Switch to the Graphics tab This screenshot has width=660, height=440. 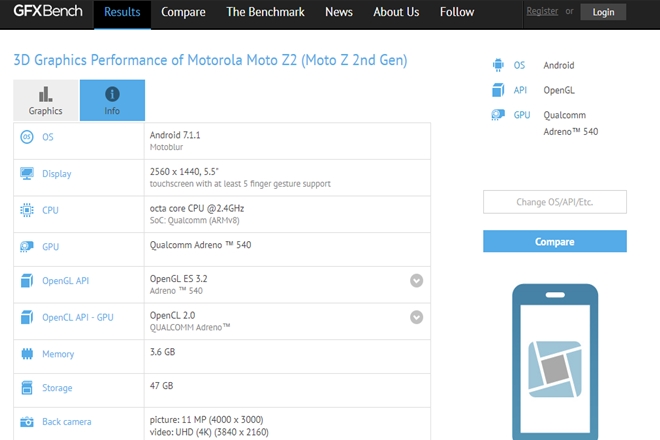(x=45, y=100)
